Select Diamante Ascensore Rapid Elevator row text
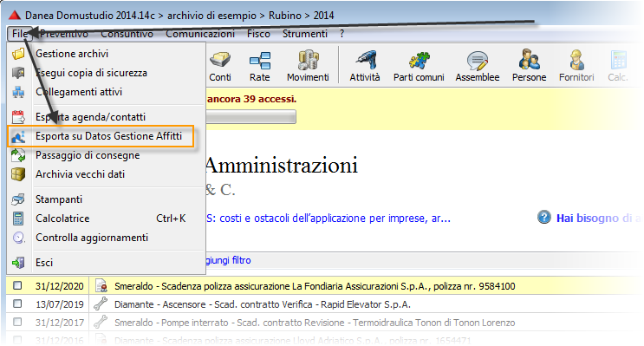This screenshot has height=346, width=644. click(263, 304)
